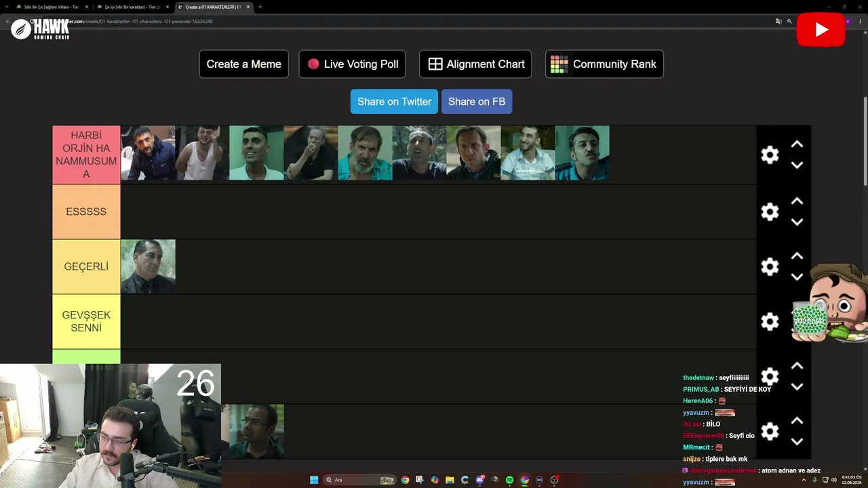
Task: Start a Live Voting Poll
Action: pos(352,64)
